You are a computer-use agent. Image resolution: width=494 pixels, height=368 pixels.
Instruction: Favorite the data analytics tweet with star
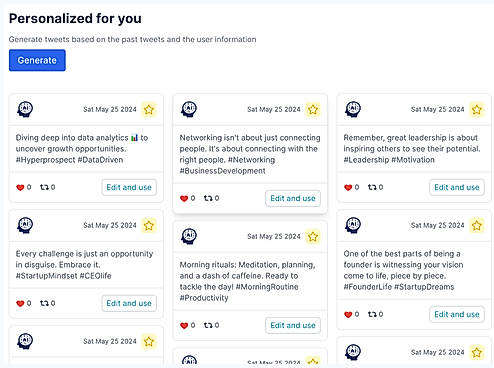[x=149, y=109]
